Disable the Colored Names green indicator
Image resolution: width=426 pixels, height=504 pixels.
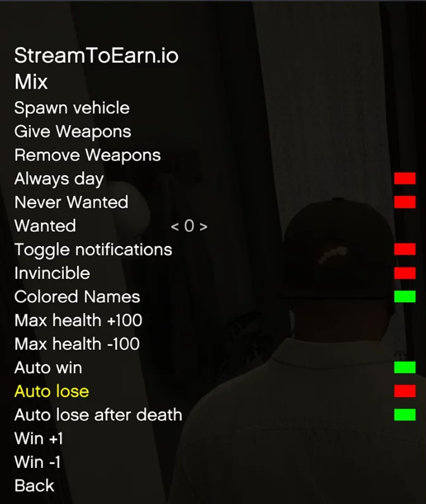pos(404,297)
